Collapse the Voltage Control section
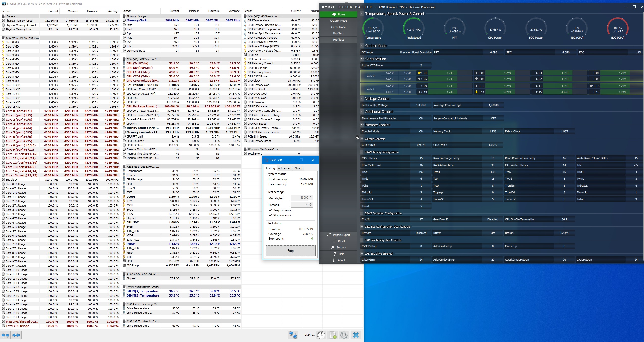Viewport: 644px width, 342px height. [x=363, y=99]
